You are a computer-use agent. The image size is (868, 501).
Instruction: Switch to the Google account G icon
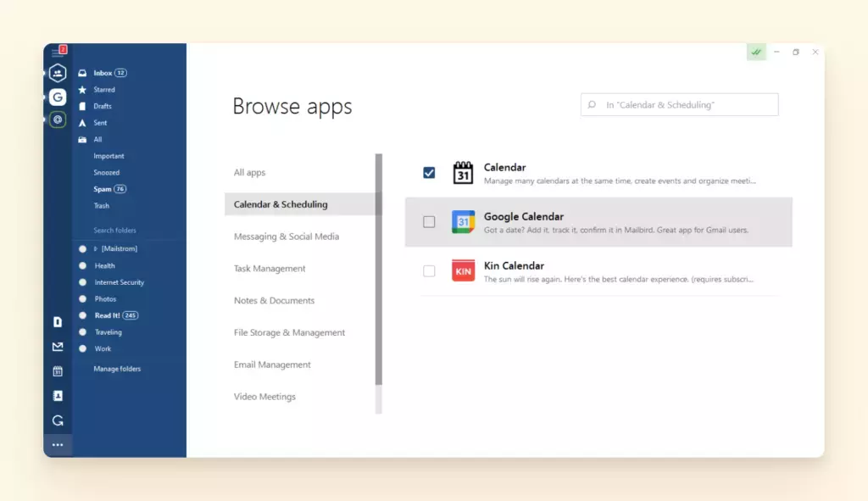[58, 97]
